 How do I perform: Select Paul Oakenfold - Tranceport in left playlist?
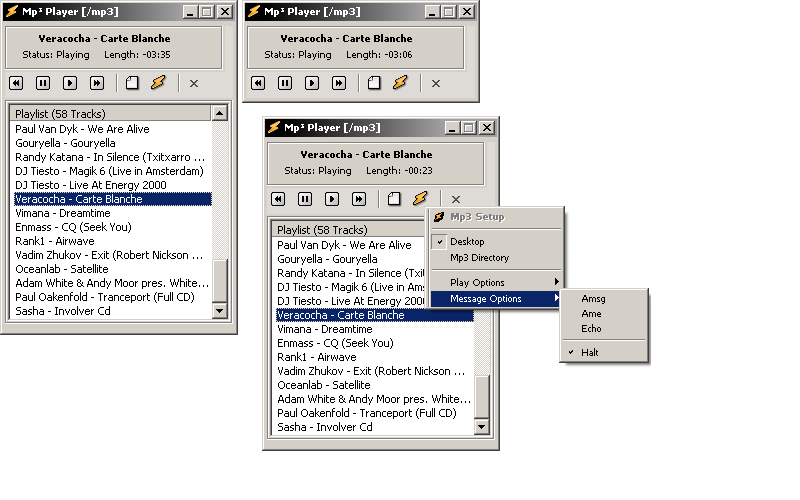pyautogui.click(x=113, y=297)
